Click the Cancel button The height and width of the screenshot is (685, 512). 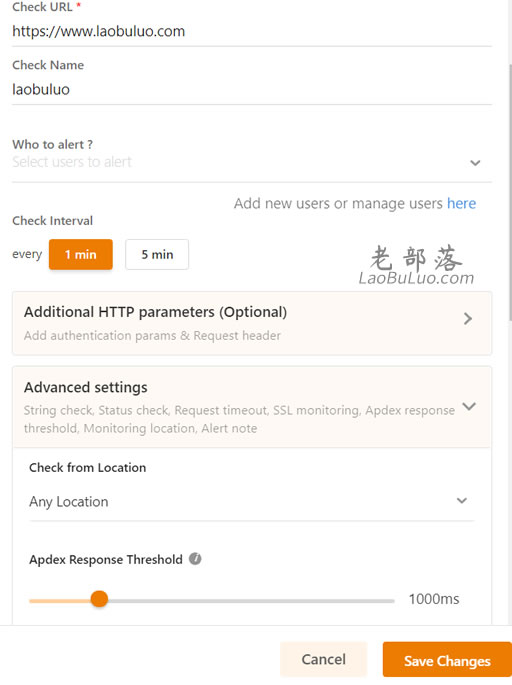[x=323, y=659]
